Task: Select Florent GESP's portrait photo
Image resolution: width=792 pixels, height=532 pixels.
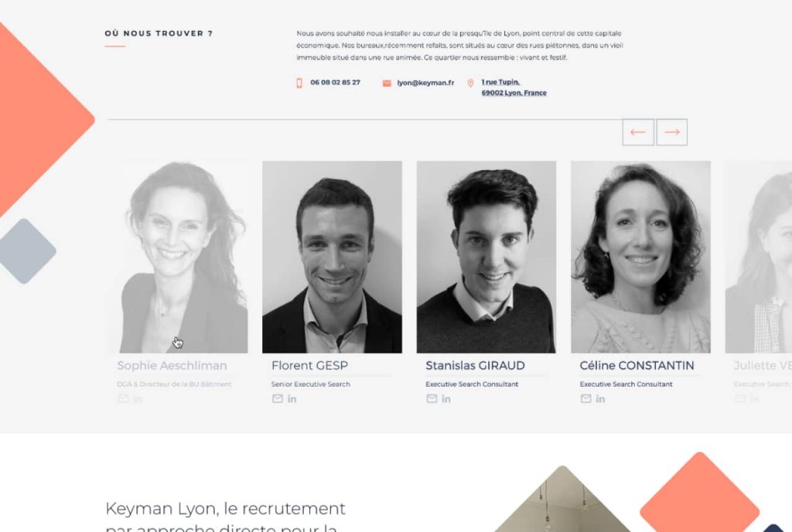Action: (x=332, y=257)
